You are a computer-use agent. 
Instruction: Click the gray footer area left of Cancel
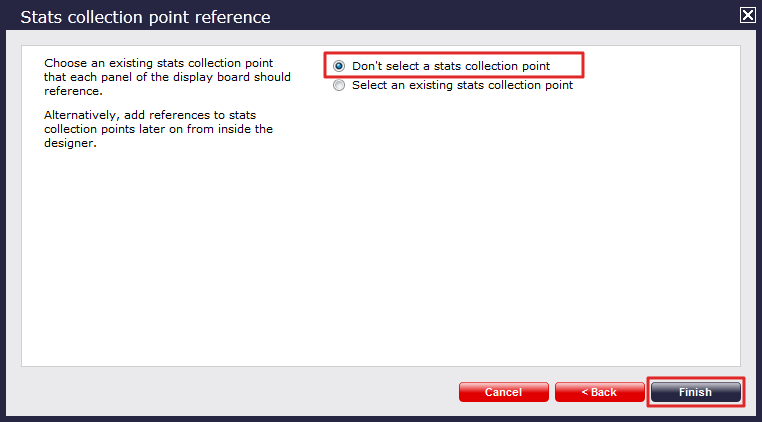(x=230, y=392)
